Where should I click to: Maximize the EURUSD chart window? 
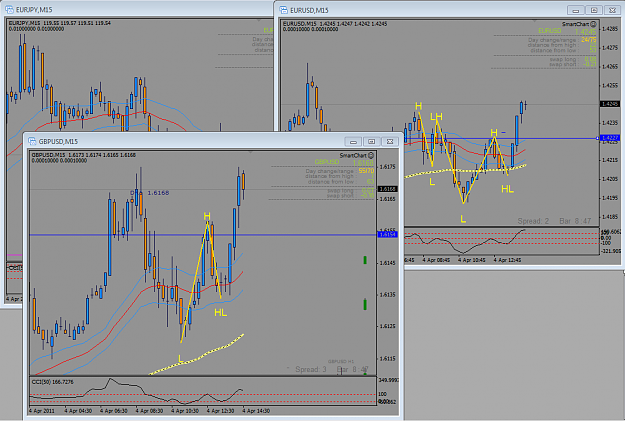[594, 10]
